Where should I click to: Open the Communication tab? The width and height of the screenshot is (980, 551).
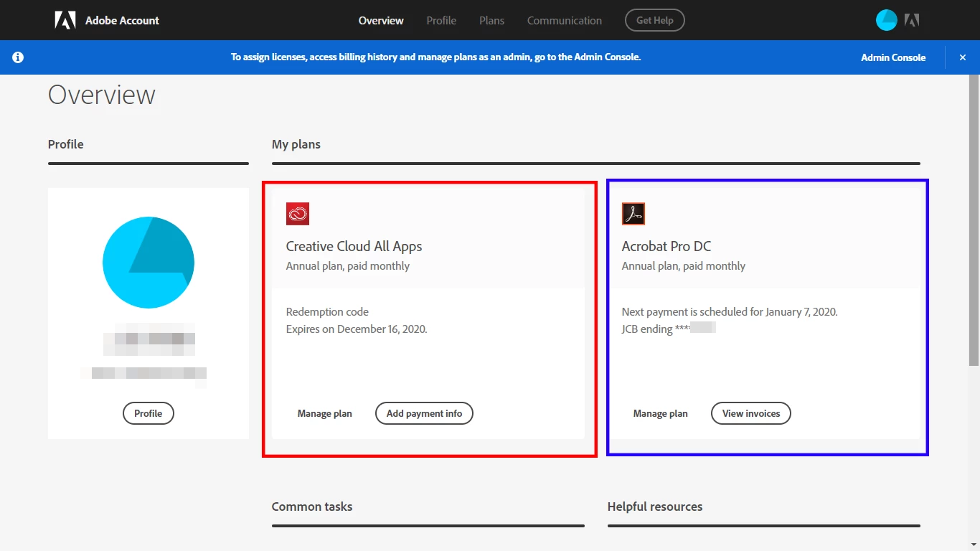point(565,20)
